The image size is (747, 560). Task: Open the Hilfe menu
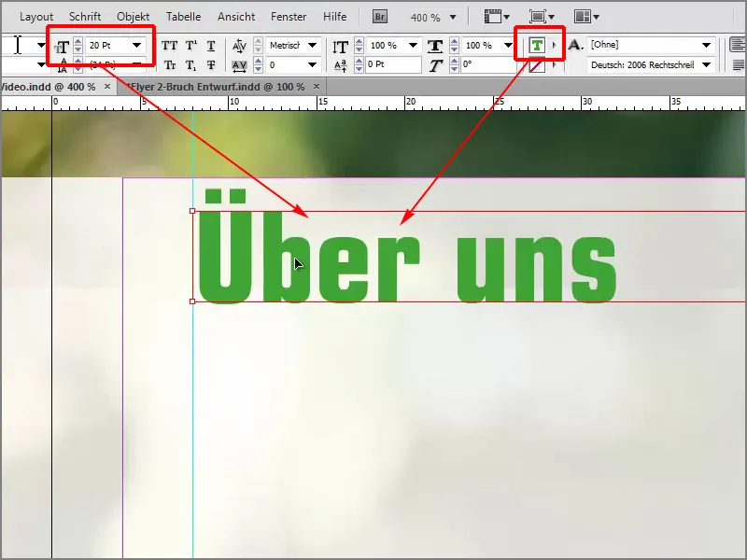(334, 17)
